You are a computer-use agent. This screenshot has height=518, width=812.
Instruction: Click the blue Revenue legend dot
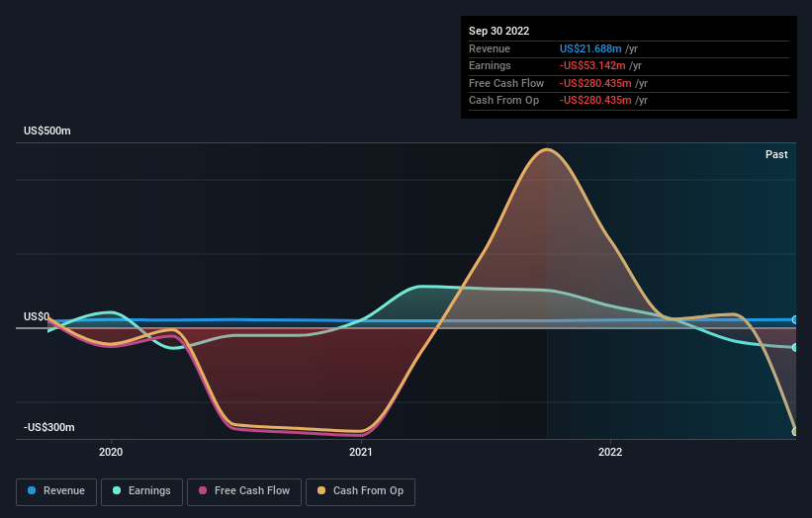click(32, 490)
